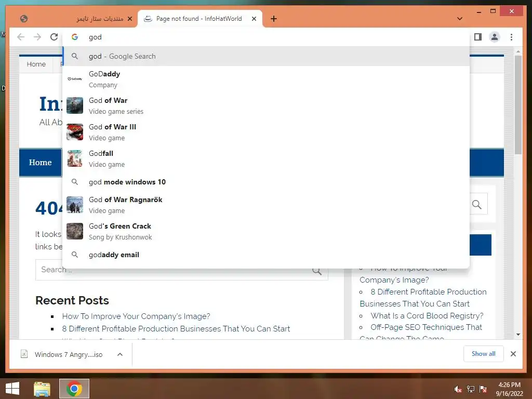The image size is (532, 399).
Task: Expand the download item options chevron
Action: tap(120, 354)
